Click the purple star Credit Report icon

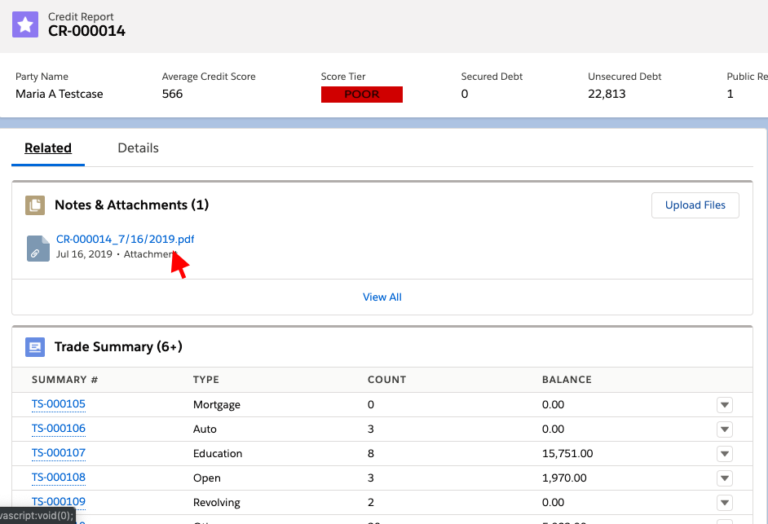[25, 24]
